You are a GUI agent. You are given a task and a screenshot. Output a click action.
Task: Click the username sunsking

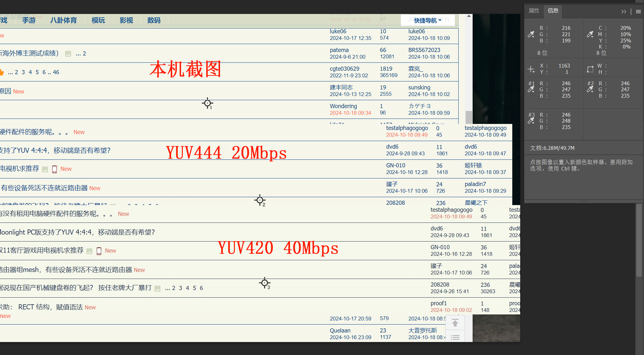coord(419,87)
